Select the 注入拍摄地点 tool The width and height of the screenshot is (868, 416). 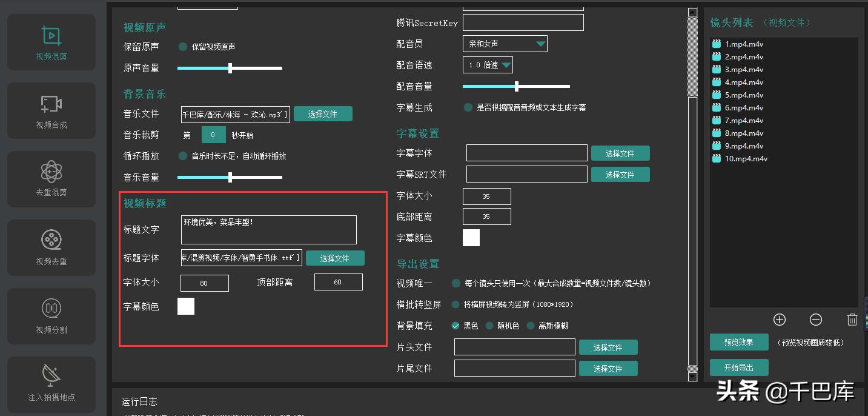point(51,384)
